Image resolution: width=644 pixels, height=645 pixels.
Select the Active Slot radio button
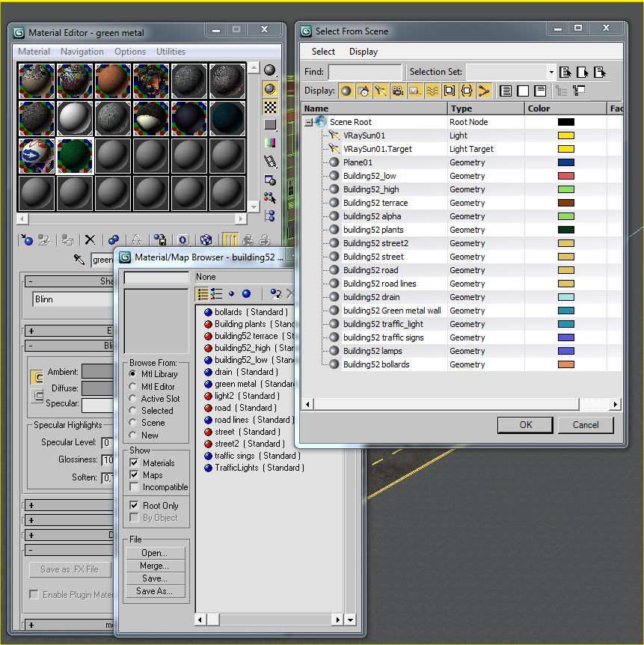point(132,398)
